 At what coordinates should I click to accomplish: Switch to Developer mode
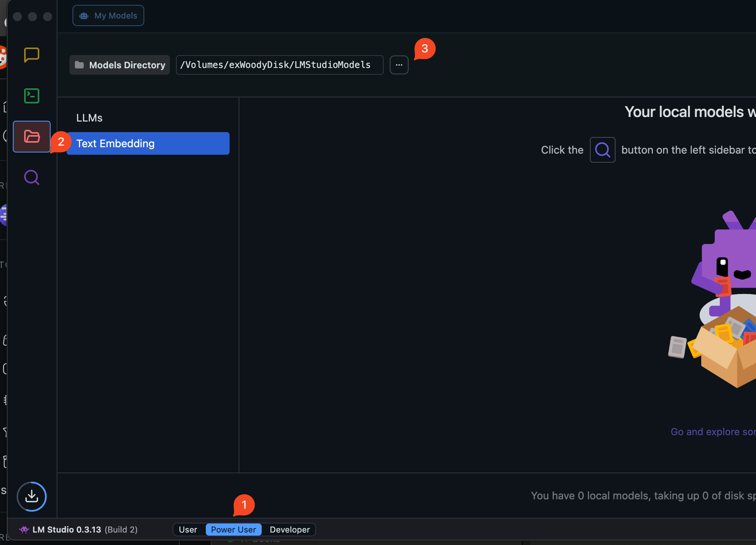coord(290,530)
